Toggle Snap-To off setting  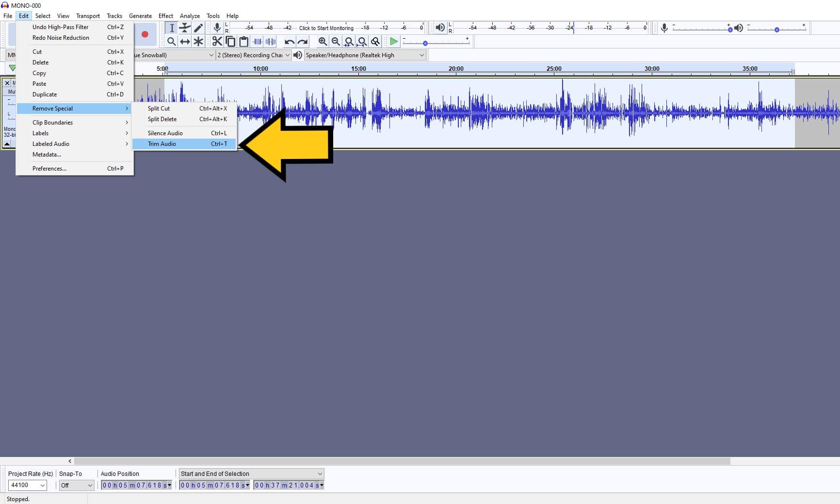(76, 485)
